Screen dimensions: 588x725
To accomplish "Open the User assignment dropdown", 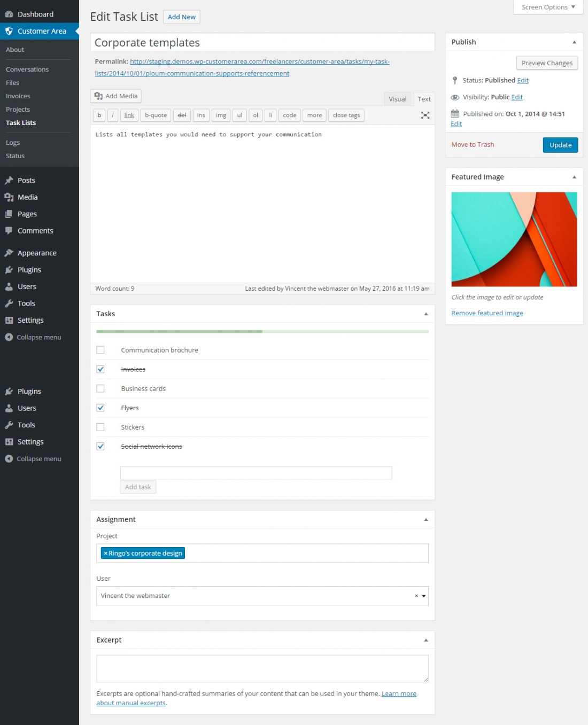I will coord(423,596).
